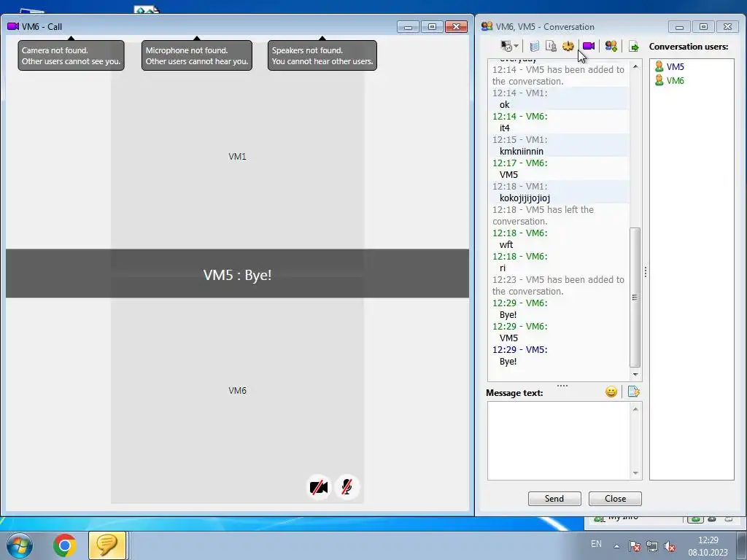Click the 'kmkniinnin' chat message

coord(521,152)
